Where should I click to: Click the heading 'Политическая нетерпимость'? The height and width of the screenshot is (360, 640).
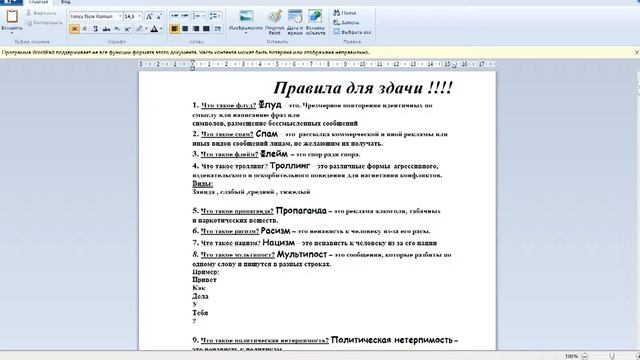(x=392, y=340)
